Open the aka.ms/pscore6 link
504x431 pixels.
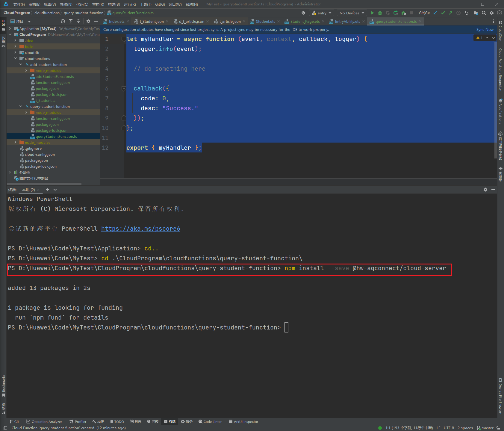(141, 229)
